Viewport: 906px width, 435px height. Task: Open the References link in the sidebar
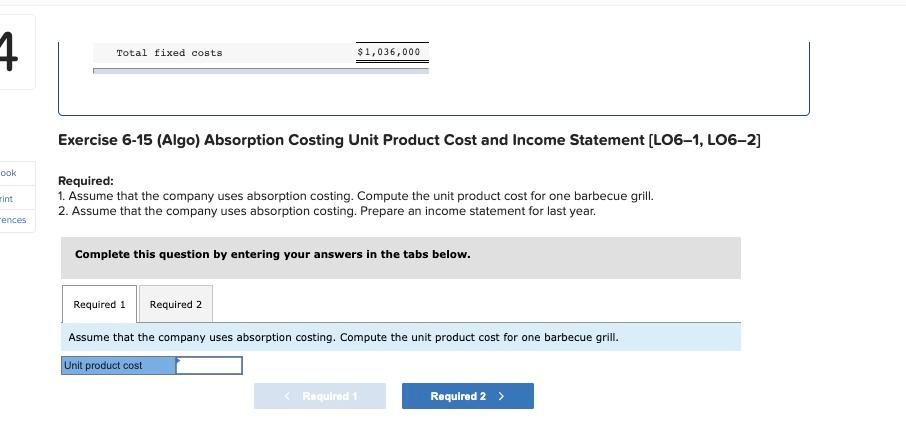click(x=13, y=220)
